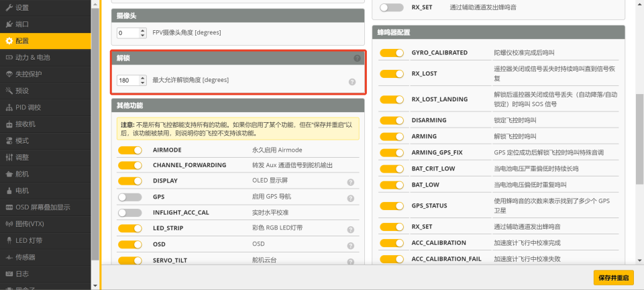
Task: Click help icon next to GPS feature
Action: pyautogui.click(x=350, y=198)
